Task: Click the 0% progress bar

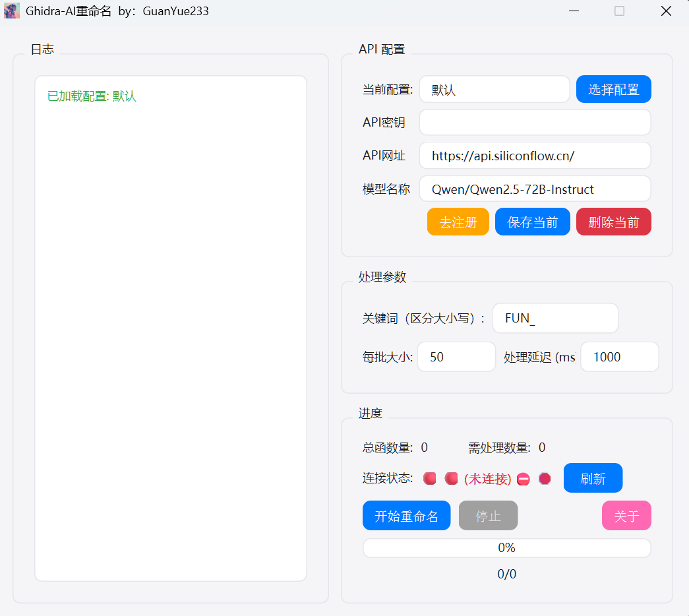Action: 506,548
